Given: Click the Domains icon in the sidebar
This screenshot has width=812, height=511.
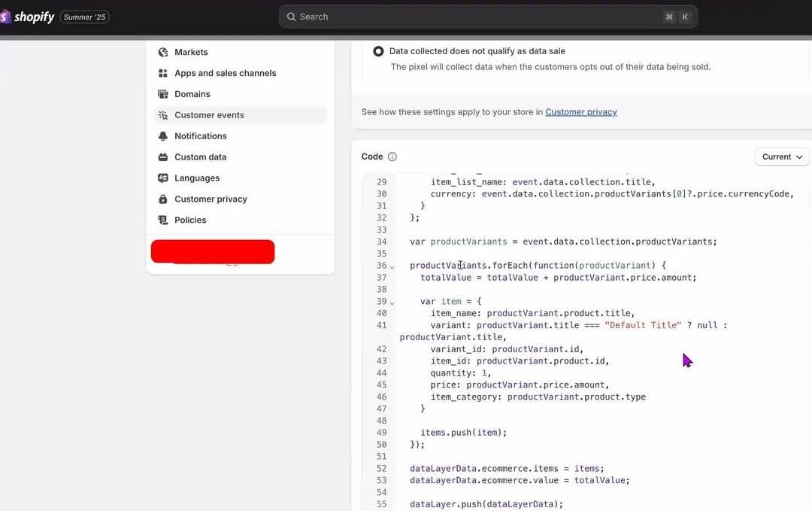Looking at the screenshot, I should click(x=162, y=94).
